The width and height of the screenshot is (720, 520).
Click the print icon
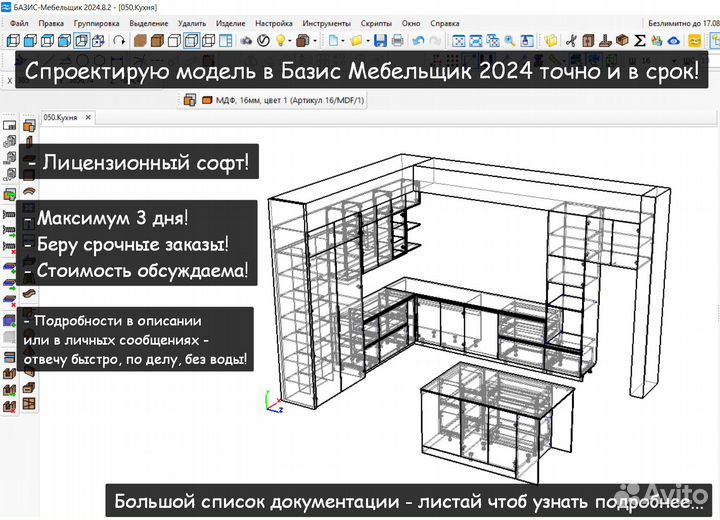pos(398,41)
